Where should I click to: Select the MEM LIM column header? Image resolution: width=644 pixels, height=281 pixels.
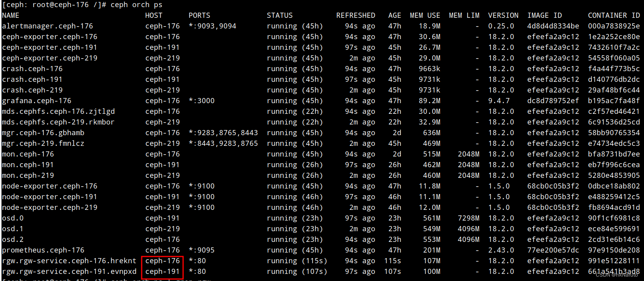coord(464,15)
